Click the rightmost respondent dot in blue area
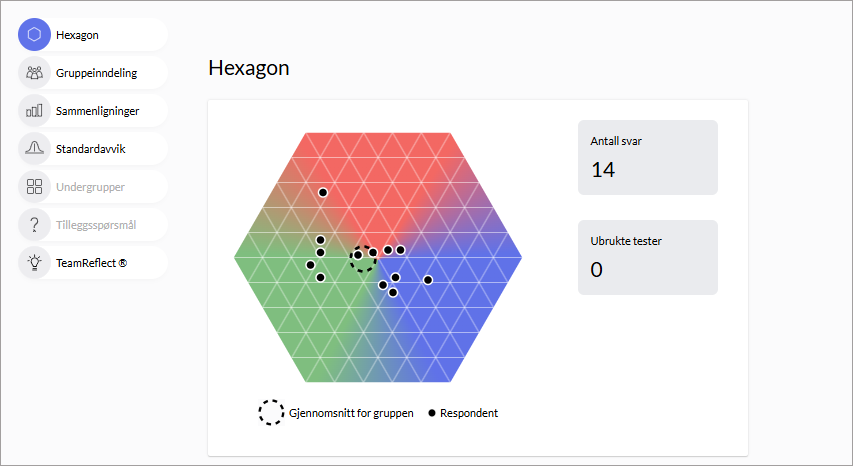This screenshot has width=853, height=466. tap(428, 280)
